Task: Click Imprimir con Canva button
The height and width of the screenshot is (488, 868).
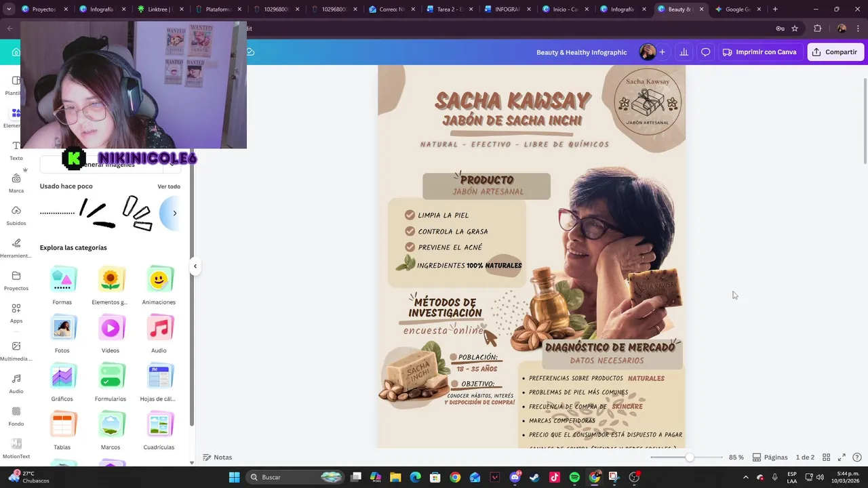Action: 759,52
